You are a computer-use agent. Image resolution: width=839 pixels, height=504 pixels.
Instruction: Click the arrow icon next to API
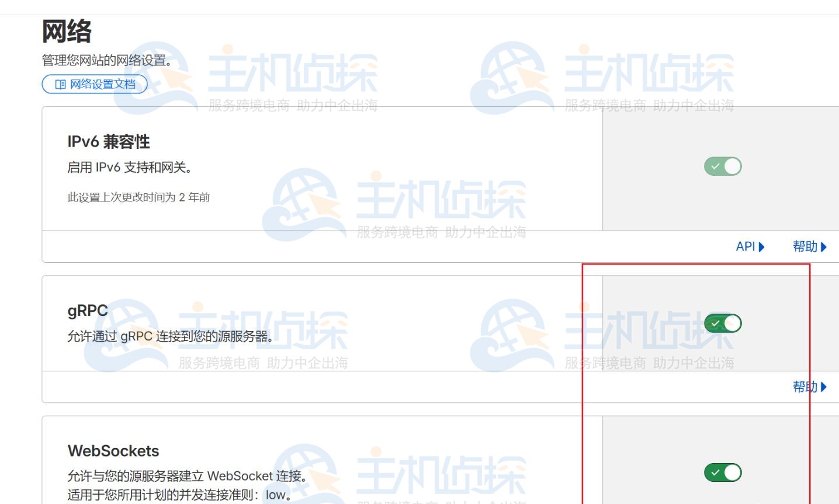click(761, 246)
